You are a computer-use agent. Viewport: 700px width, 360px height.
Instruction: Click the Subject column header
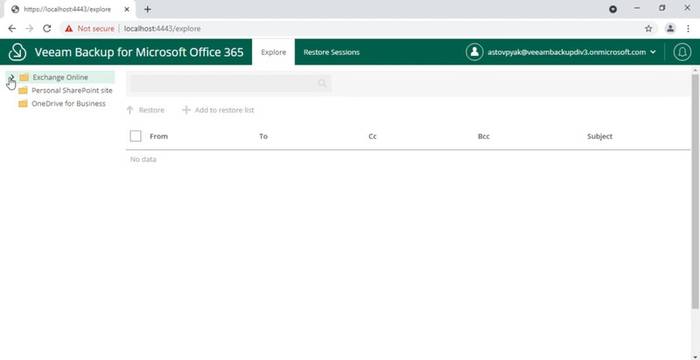click(600, 136)
